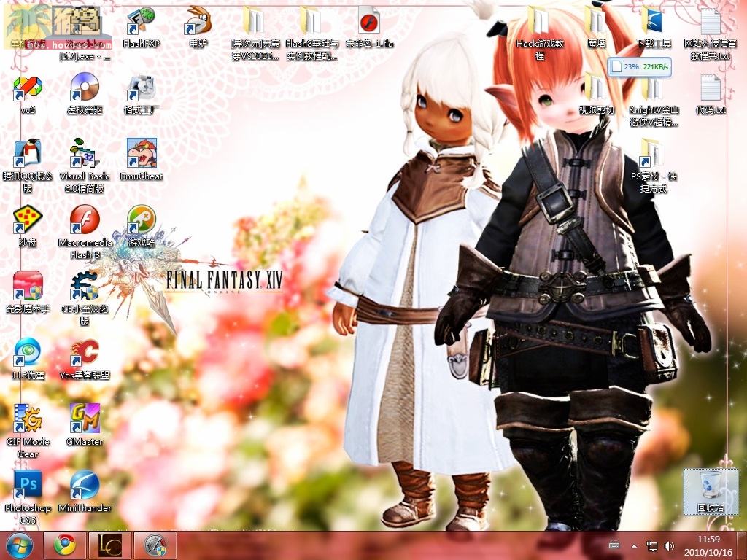This screenshot has width=747, height=560.
Task: Open the FlashFXP shortcut
Action: point(141,28)
